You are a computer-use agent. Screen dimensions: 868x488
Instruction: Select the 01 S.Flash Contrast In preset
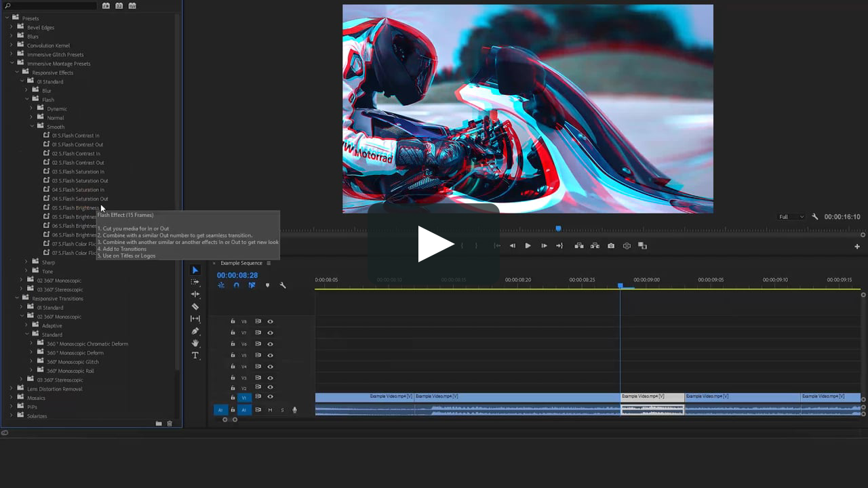point(75,136)
